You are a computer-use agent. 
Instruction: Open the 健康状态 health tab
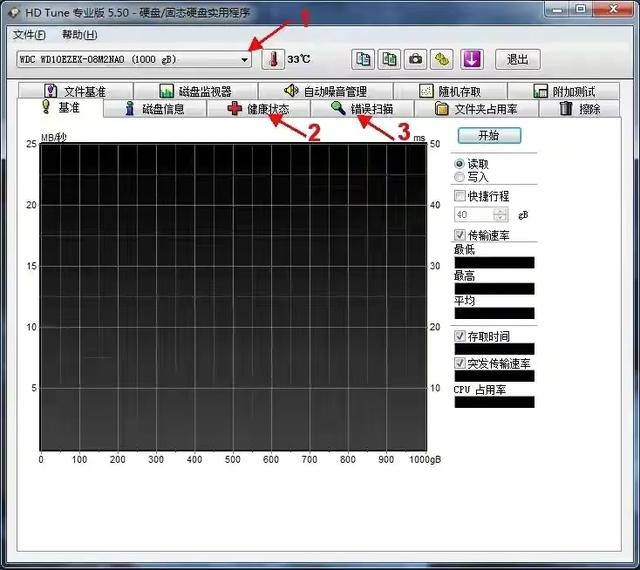point(258,109)
